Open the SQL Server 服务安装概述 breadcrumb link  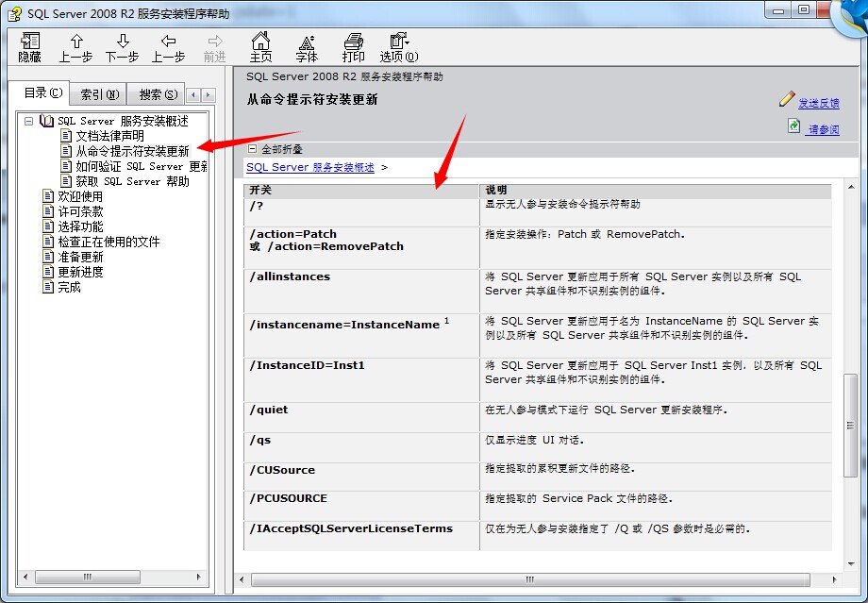point(310,167)
